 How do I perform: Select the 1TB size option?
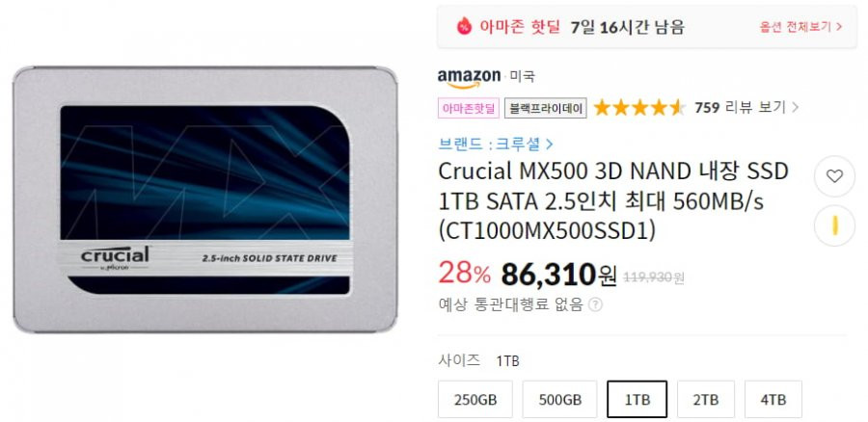(x=637, y=399)
